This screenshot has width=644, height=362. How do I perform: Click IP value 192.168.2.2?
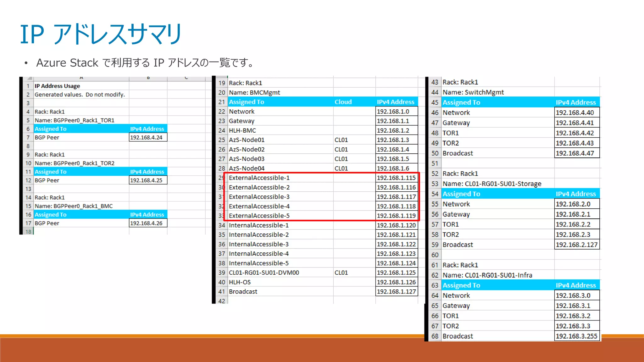pos(577,224)
